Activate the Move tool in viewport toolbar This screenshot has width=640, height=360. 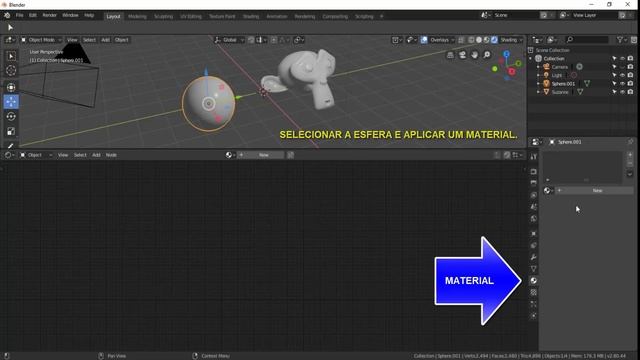pyautogui.click(x=11, y=102)
